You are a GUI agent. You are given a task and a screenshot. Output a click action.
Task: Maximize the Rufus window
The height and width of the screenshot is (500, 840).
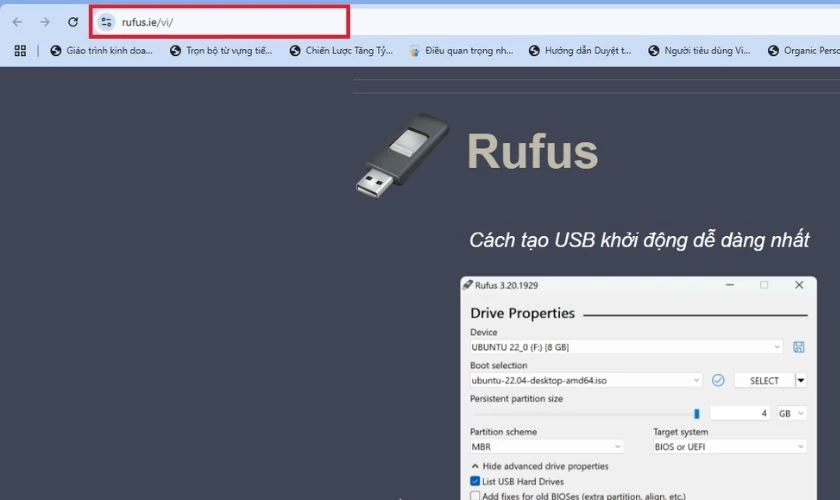pyautogui.click(x=764, y=285)
